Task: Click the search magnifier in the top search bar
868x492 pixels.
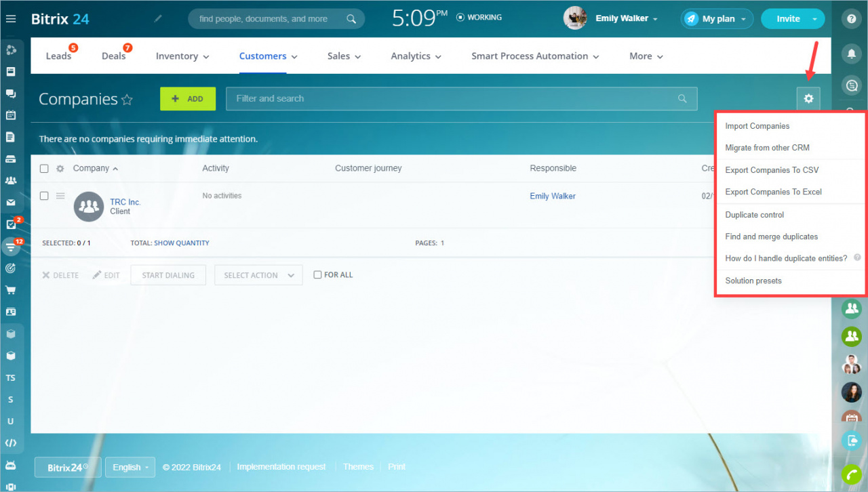Action: pyautogui.click(x=351, y=19)
